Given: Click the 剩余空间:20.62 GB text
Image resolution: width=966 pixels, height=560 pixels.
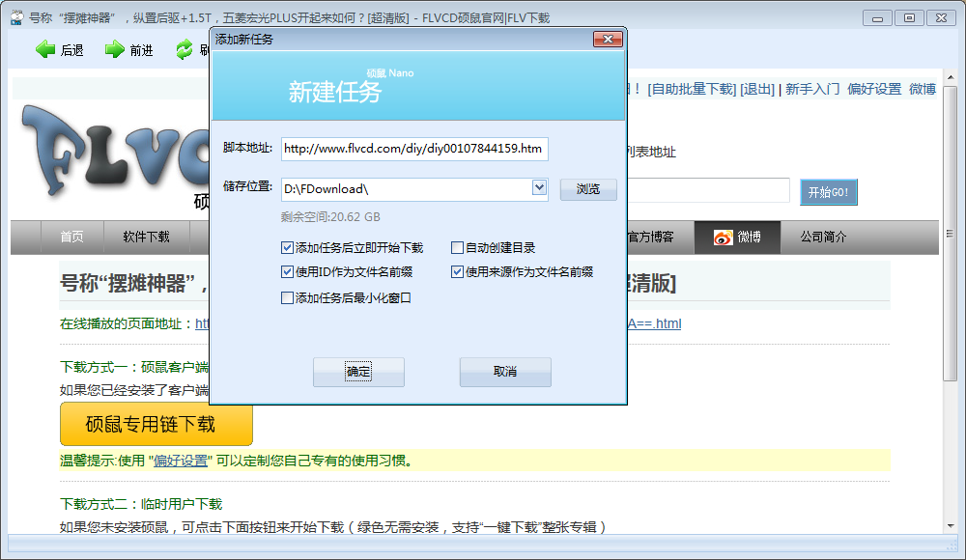Looking at the screenshot, I should (330, 217).
